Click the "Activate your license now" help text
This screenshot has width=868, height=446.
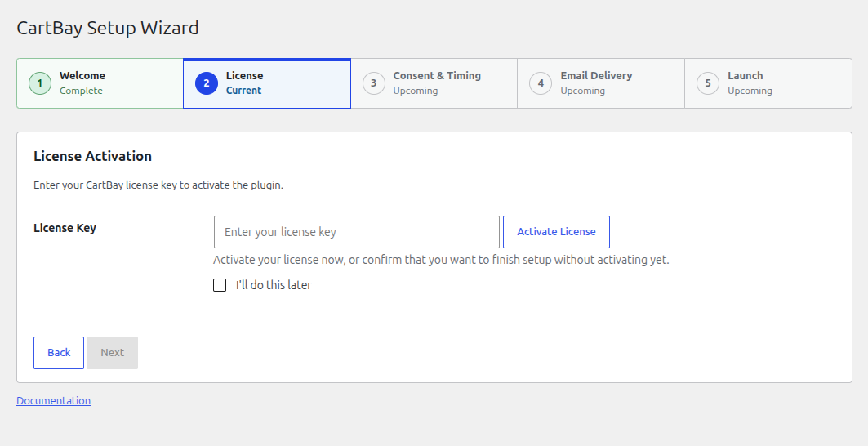[441, 260]
